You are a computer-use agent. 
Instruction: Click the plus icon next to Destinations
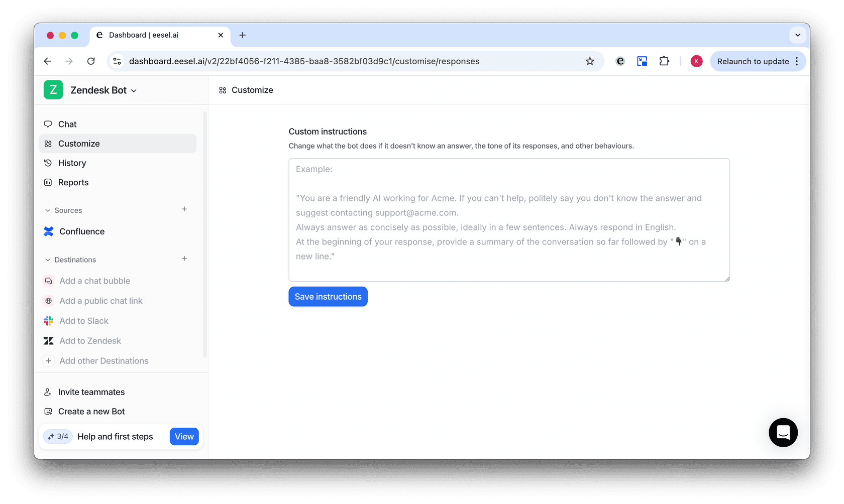pos(184,259)
